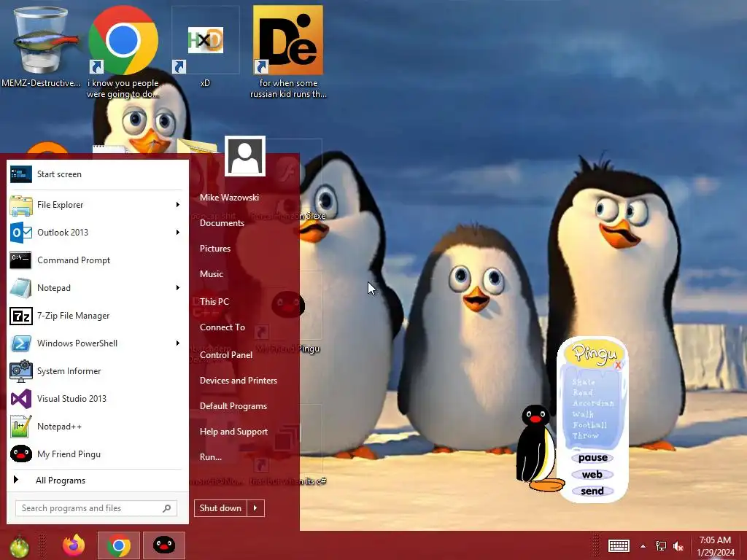Choose Accordian in Pingu action list
The height and width of the screenshot is (560, 747).
pos(593,403)
